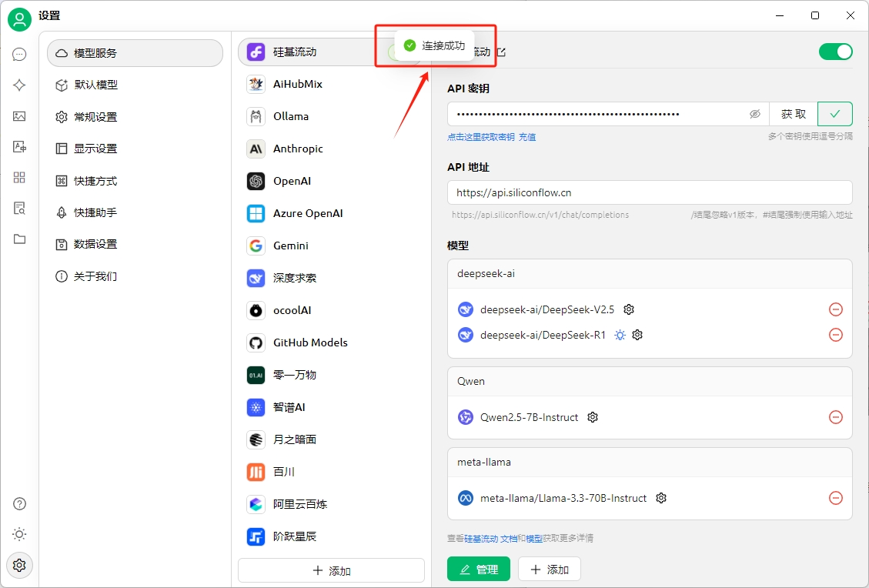Select 关于我们 settings menu
The width and height of the screenshot is (869, 588).
pyautogui.click(x=135, y=276)
